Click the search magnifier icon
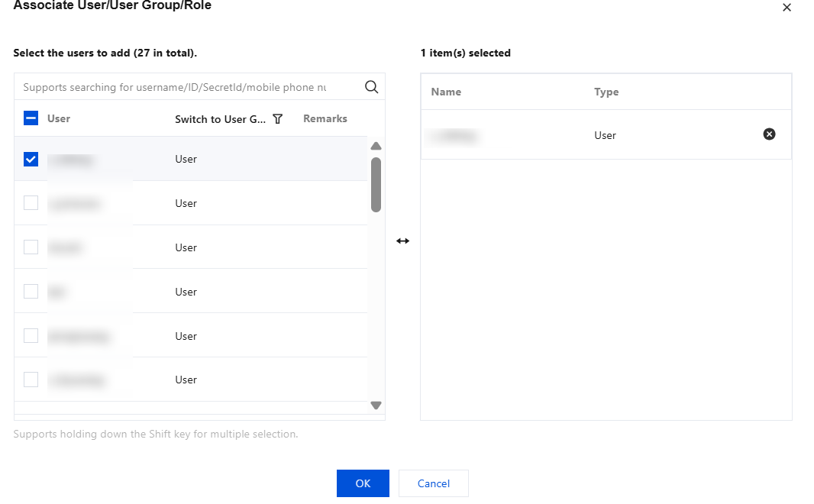Image resolution: width=814 pixels, height=504 pixels. [x=372, y=87]
